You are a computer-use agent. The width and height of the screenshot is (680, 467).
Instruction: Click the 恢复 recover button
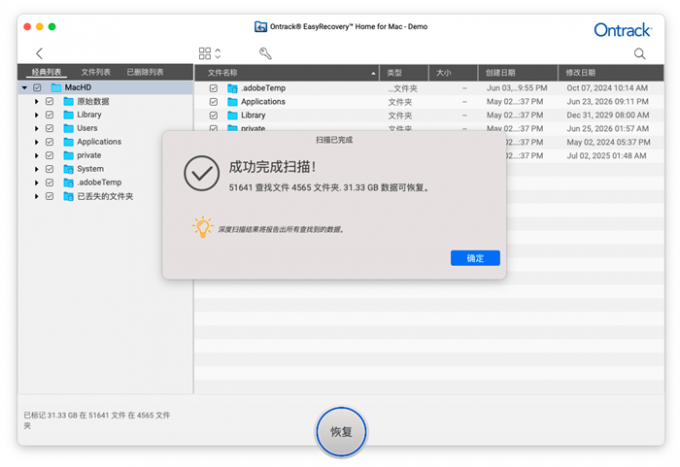[341, 432]
